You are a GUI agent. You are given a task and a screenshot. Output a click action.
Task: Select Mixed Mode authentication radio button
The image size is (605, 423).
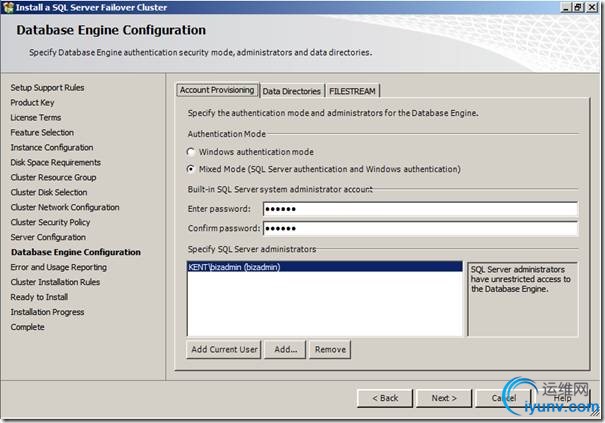click(191, 169)
